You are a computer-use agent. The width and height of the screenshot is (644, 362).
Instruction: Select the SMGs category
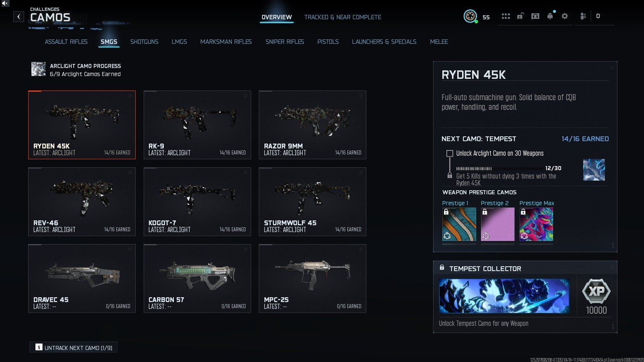click(x=109, y=42)
